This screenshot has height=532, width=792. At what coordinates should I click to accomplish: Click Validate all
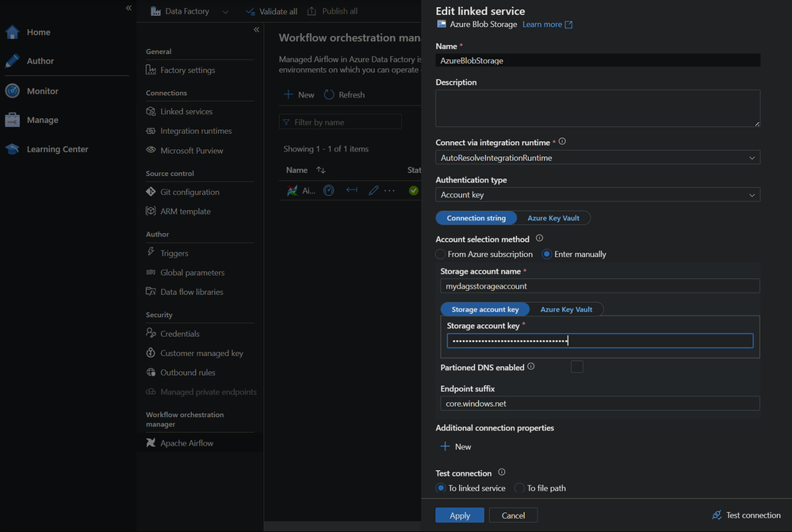click(x=271, y=11)
